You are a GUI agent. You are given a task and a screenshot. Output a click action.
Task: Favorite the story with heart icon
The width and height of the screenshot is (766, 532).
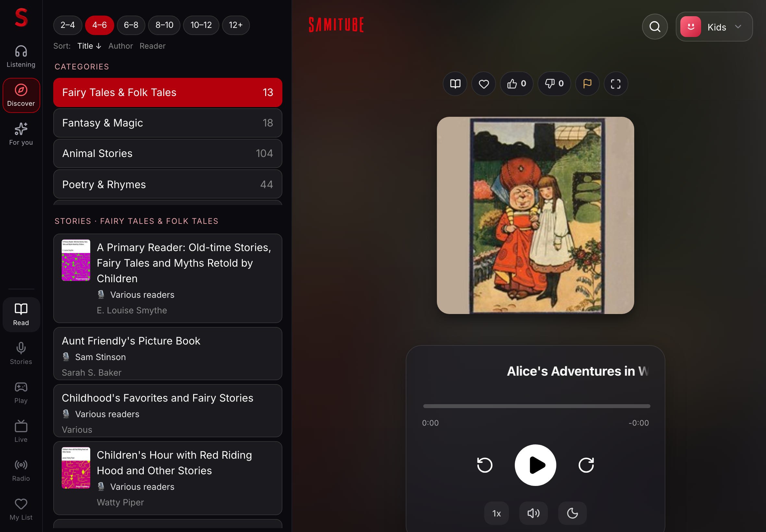pyautogui.click(x=484, y=84)
